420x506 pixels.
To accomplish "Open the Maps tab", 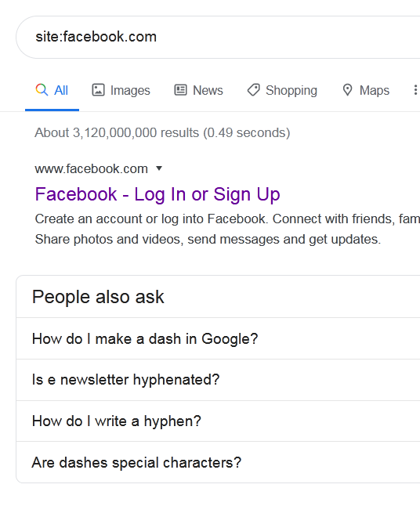I will (x=366, y=90).
